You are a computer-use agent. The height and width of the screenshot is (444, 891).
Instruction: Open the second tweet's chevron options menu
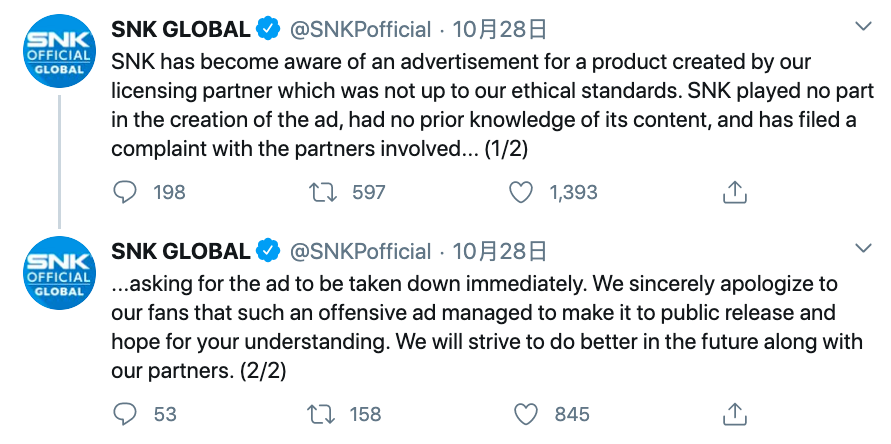coord(863,248)
